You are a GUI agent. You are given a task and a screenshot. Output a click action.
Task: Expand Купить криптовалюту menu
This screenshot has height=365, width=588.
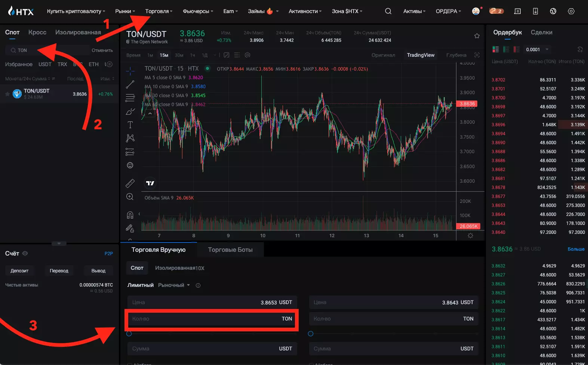pos(76,11)
